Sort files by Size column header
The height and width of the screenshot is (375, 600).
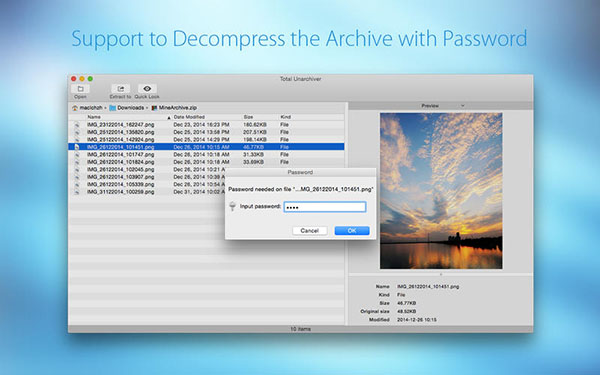click(x=248, y=117)
